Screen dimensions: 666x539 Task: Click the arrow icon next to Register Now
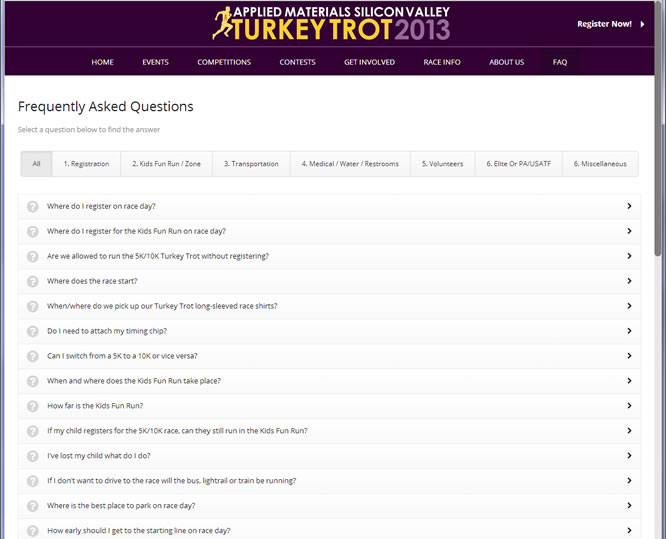point(642,24)
